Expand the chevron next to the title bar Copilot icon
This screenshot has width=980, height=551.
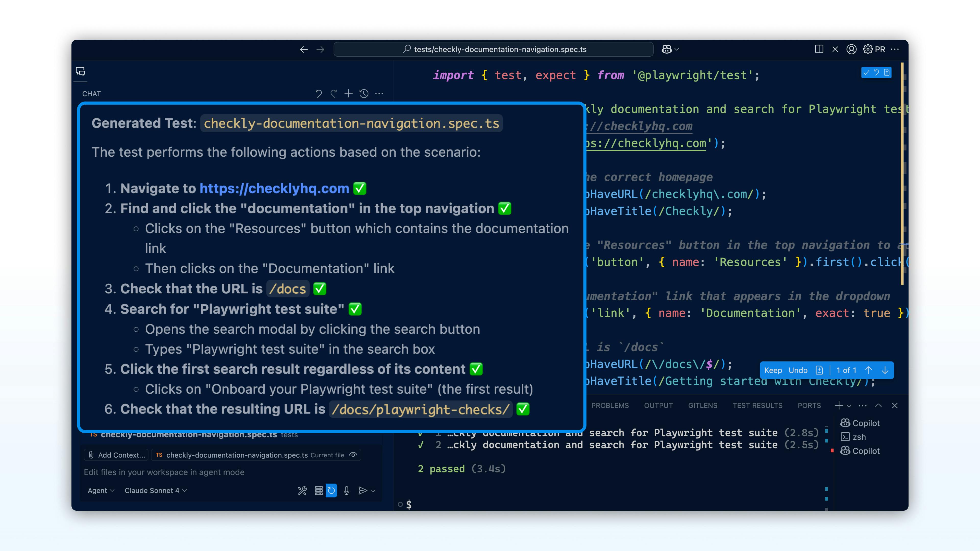point(677,49)
